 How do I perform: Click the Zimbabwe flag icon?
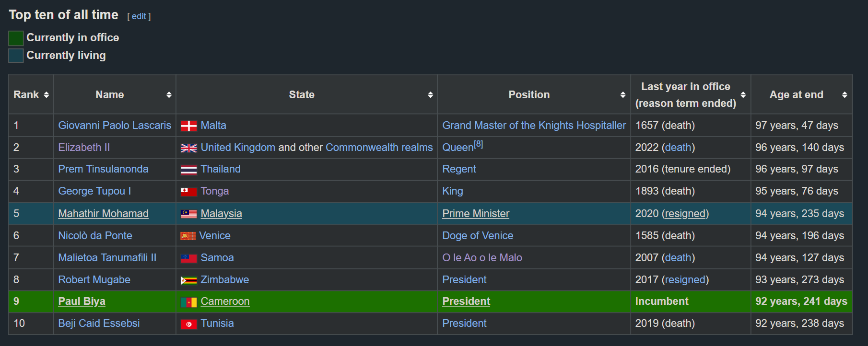[x=188, y=280]
